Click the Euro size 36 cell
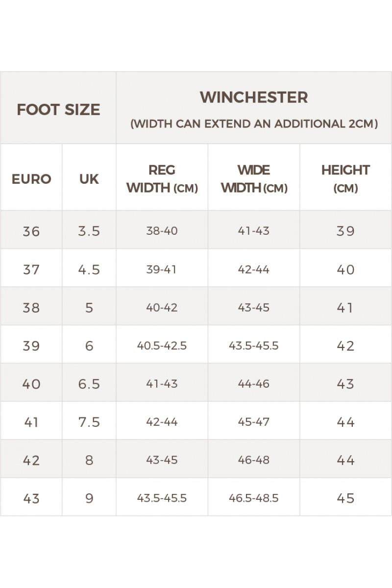The image size is (392, 588). point(31,231)
